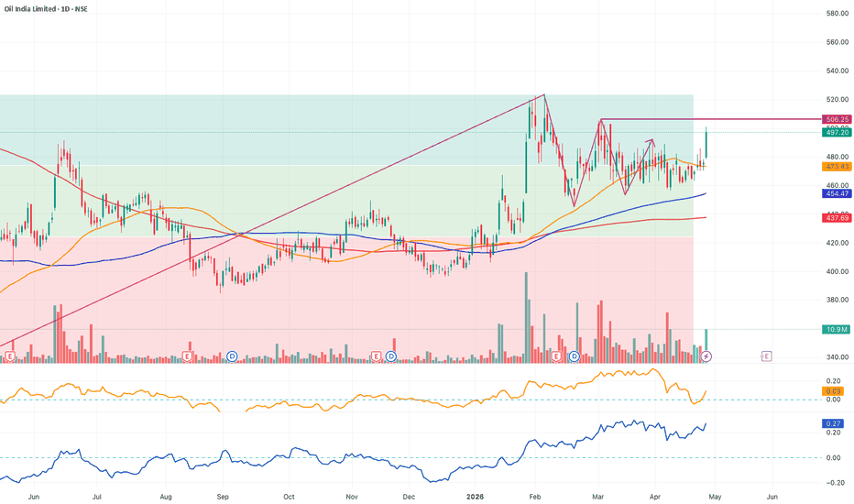
Task: Click the late November dividend D marker
Action: click(391, 356)
